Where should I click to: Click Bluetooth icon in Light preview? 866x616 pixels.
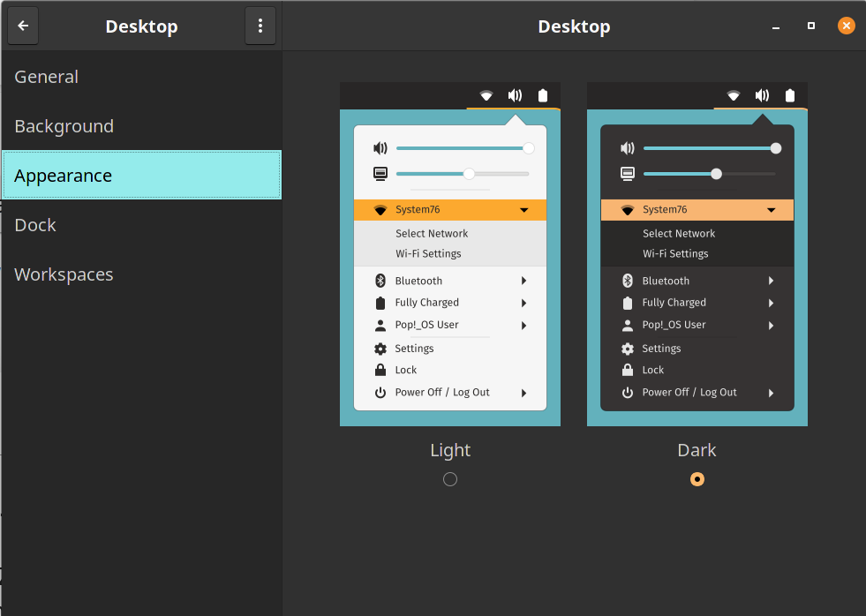pyautogui.click(x=380, y=281)
